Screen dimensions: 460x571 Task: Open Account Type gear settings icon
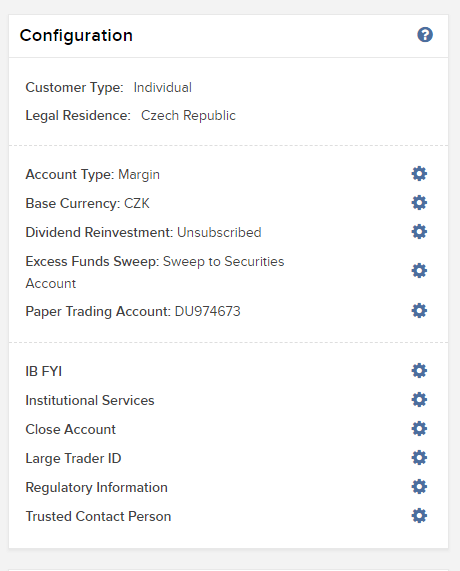click(x=419, y=174)
